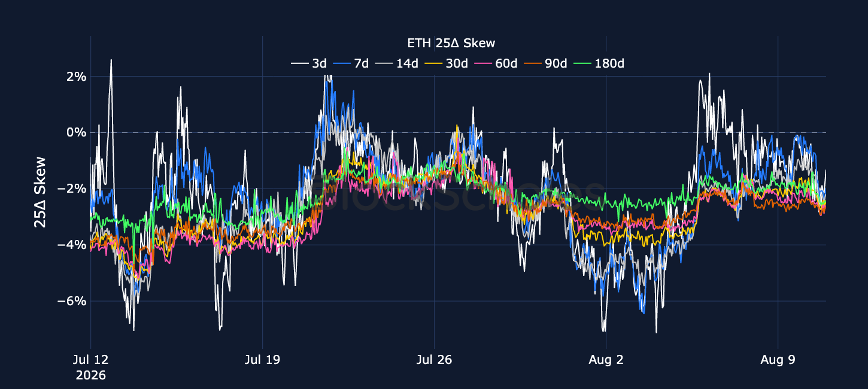Hide the 180d legend series
The width and height of the screenshot is (868, 389).
coord(599,63)
